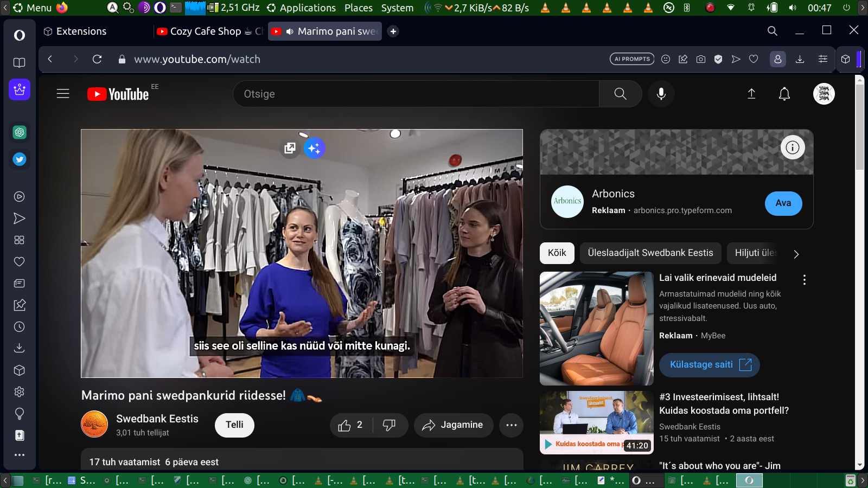Screen dimensions: 868x488
Task: Open My Flow arrow icon in sidebar
Action: point(20,219)
